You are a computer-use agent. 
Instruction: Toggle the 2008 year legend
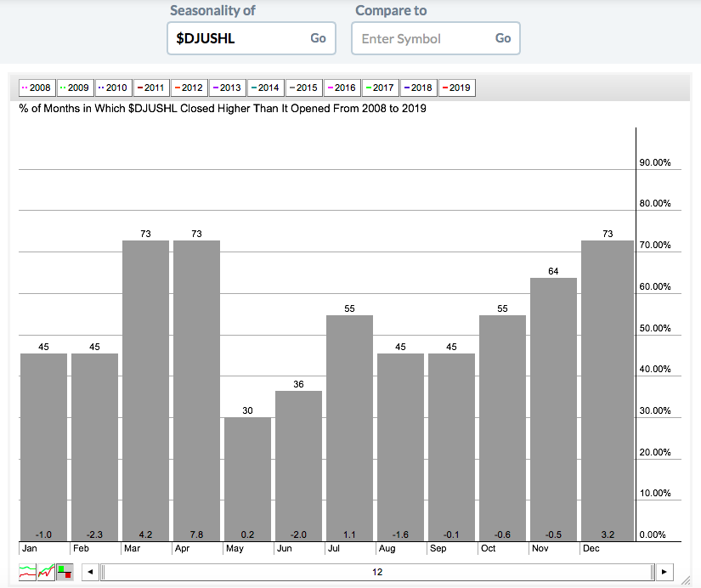(37, 88)
